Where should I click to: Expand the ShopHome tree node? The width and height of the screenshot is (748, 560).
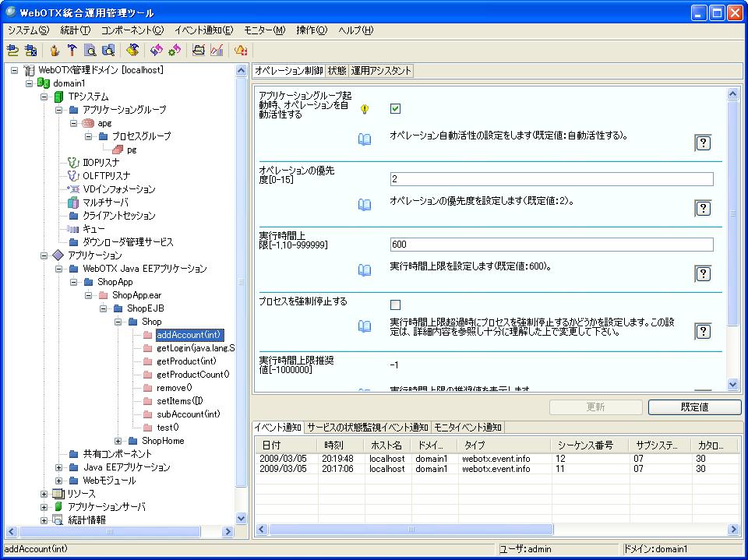pyautogui.click(x=118, y=441)
